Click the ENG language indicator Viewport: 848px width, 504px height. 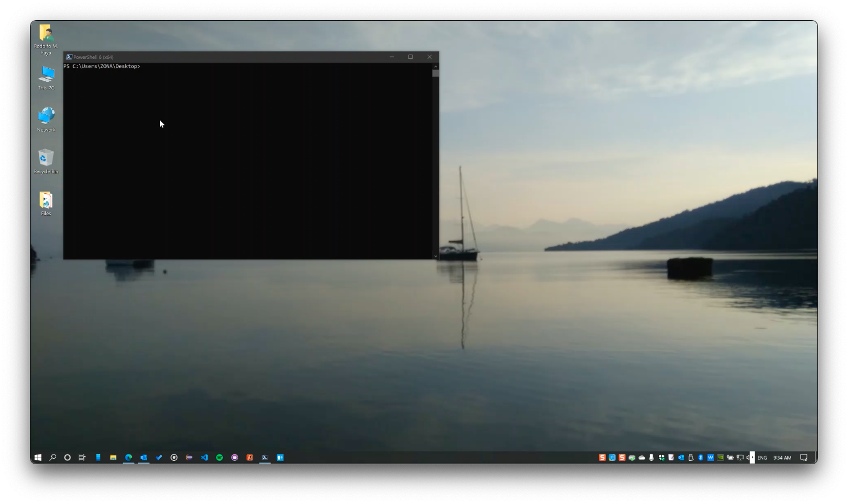[x=762, y=458]
